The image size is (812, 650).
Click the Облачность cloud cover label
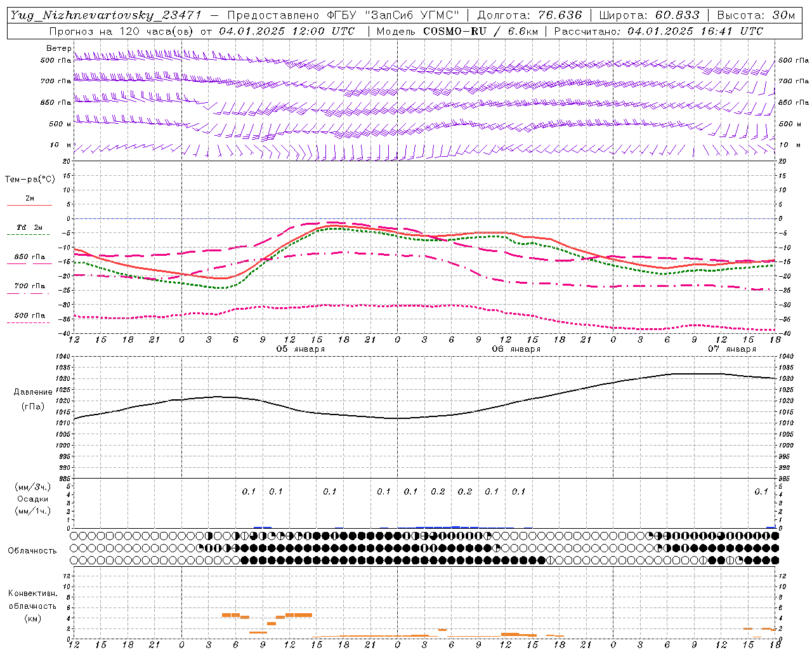(x=32, y=551)
